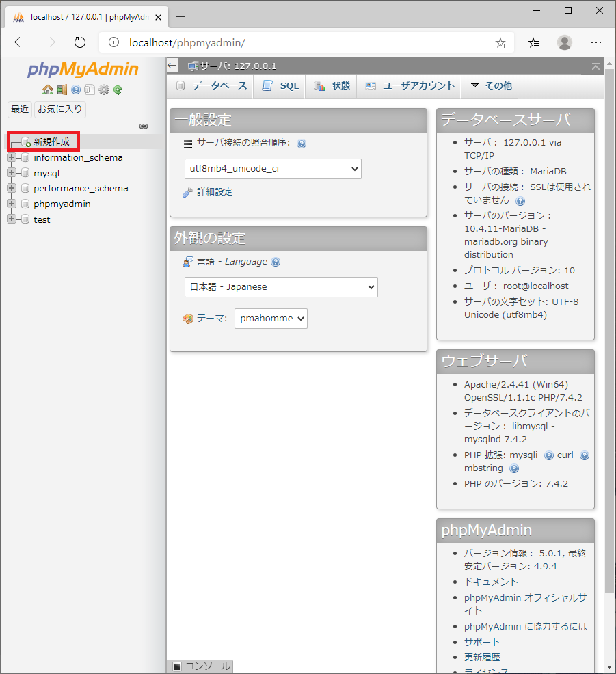Expand information_schema database tree
This screenshot has width=616, height=674.
(12, 157)
